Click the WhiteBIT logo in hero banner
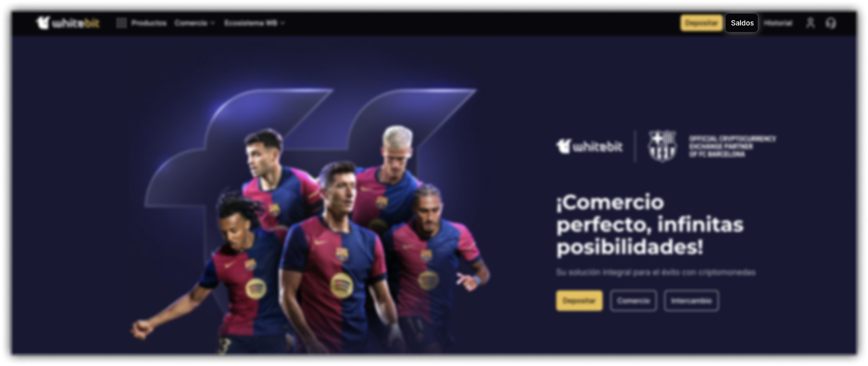The height and width of the screenshot is (366, 868). [590, 146]
